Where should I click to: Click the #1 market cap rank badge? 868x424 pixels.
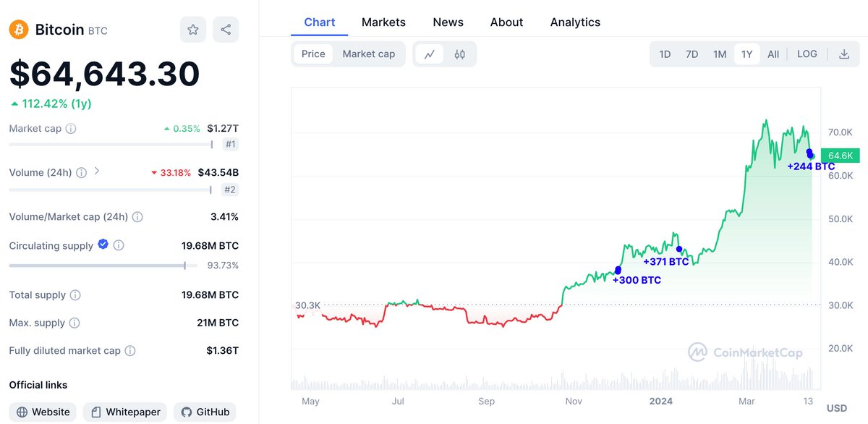(x=230, y=144)
